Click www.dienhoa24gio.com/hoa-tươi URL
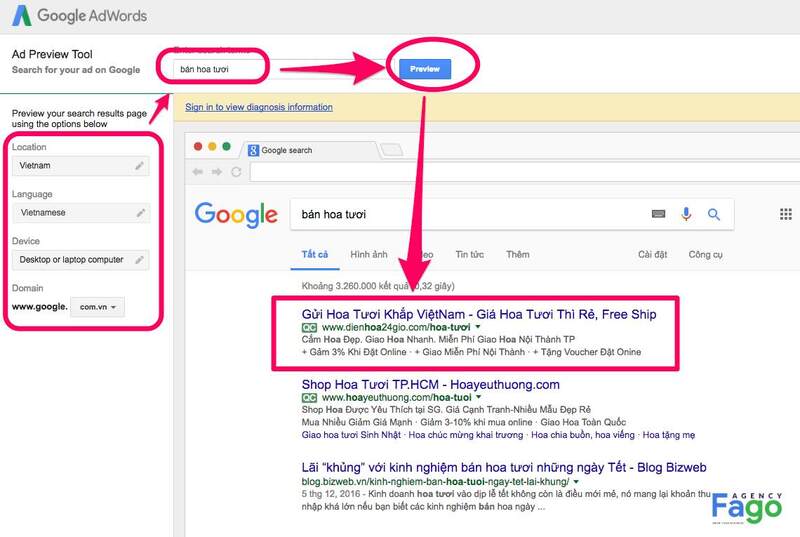 pyautogui.click(x=396, y=327)
